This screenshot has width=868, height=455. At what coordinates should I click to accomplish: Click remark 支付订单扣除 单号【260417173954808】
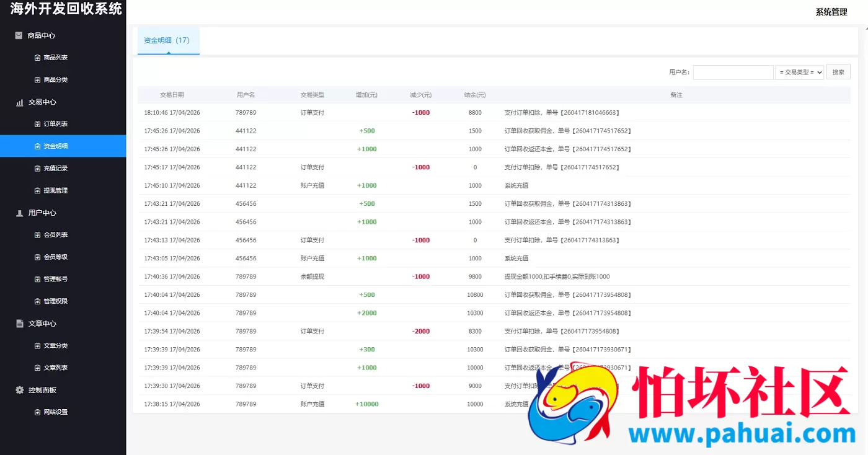562,331
